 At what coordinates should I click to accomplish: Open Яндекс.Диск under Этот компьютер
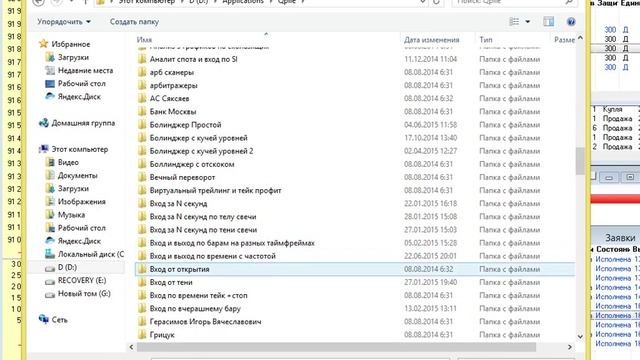click(x=79, y=241)
